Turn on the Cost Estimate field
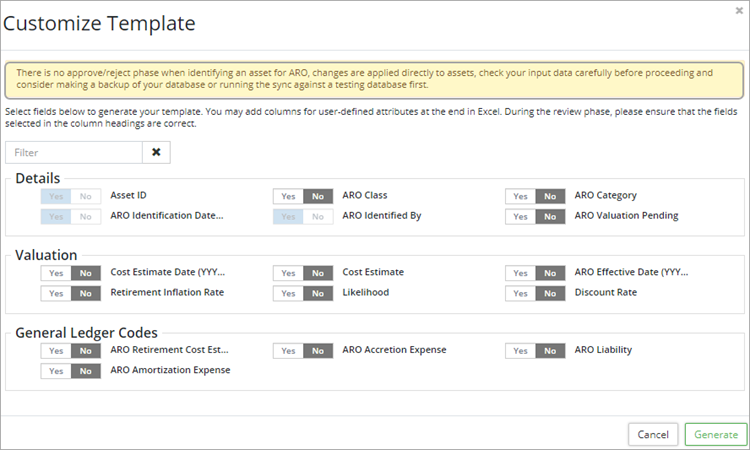This screenshot has height=450, width=750. [x=288, y=273]
